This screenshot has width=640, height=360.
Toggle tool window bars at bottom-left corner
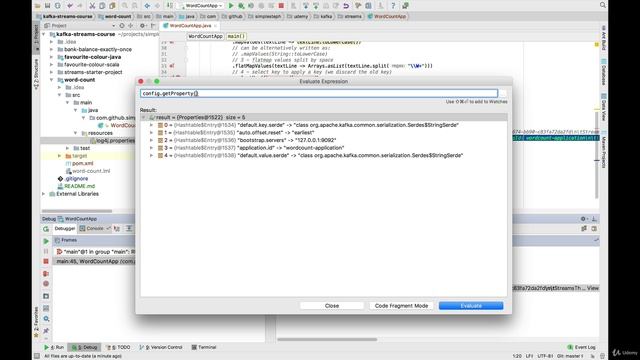(37, 356)
